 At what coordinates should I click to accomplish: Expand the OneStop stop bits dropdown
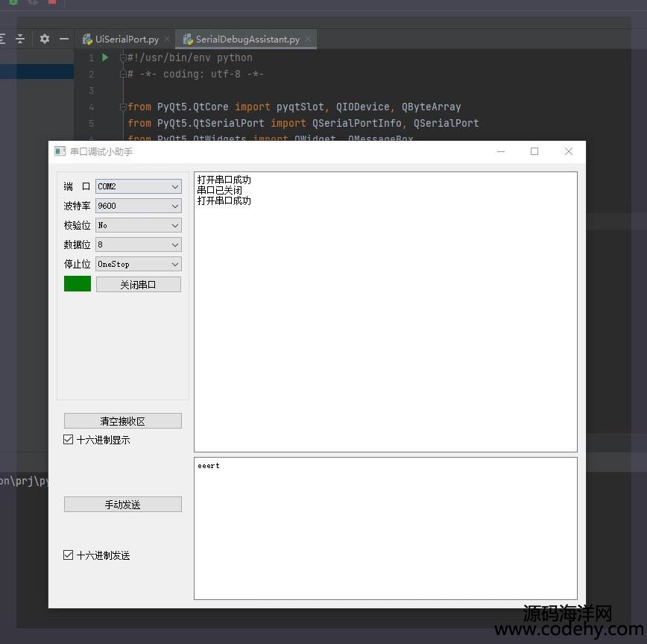138,264
